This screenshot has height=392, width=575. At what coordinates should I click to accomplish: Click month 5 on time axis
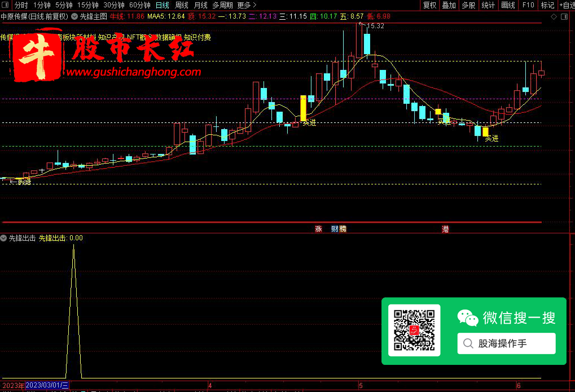361,385
